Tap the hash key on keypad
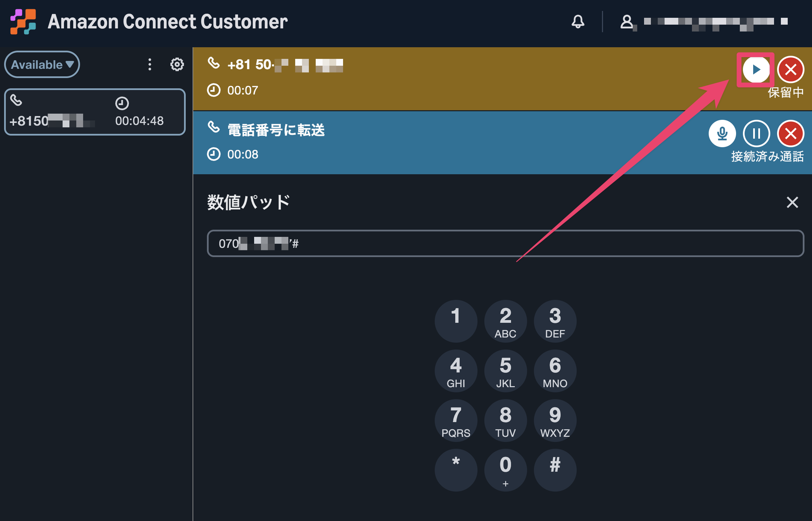 click(555, 470)
